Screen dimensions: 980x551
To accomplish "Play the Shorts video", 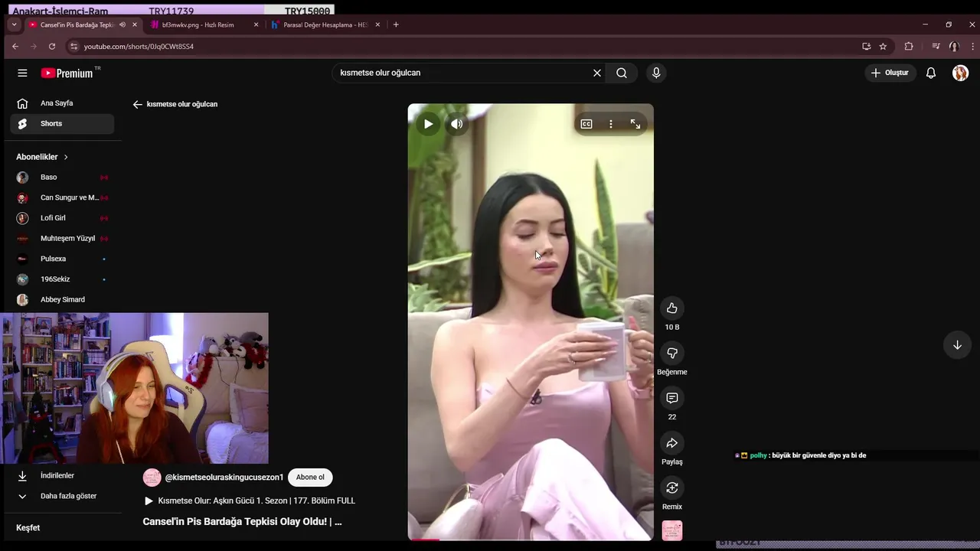I will pos(428,124).
